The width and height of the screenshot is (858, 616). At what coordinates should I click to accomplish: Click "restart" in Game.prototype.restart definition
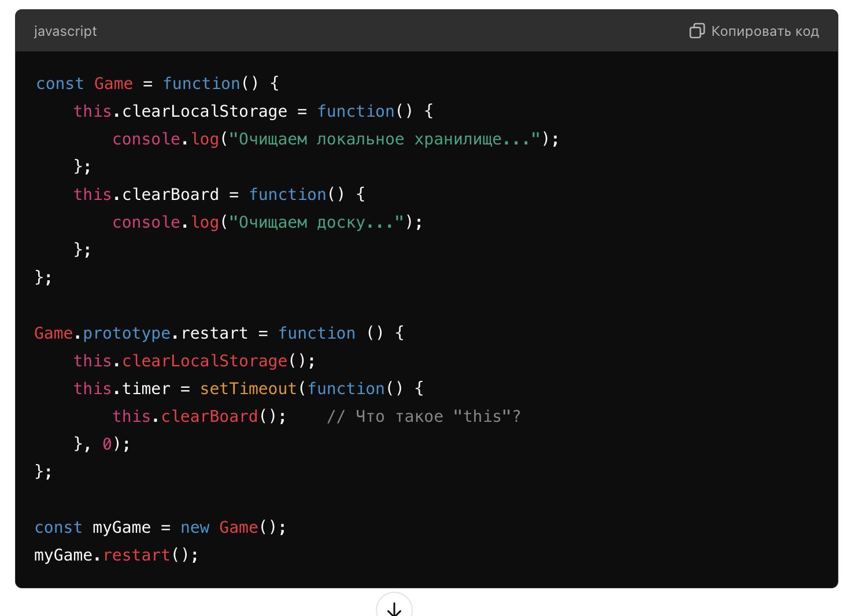tap(214, 333)
